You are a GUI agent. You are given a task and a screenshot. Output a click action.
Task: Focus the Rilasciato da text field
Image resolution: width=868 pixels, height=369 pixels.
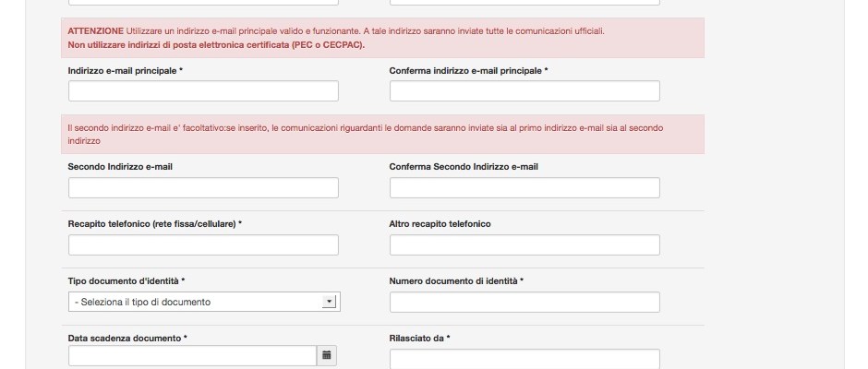point(524,359)
